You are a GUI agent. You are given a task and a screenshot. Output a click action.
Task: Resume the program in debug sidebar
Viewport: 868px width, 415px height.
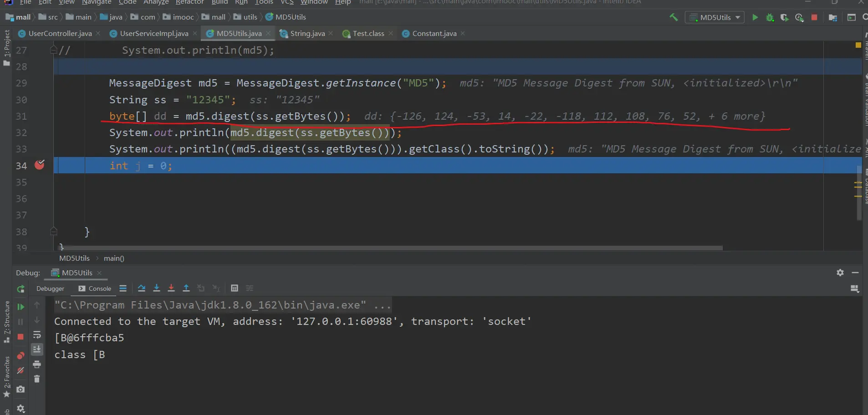click(x=20, y=307)
